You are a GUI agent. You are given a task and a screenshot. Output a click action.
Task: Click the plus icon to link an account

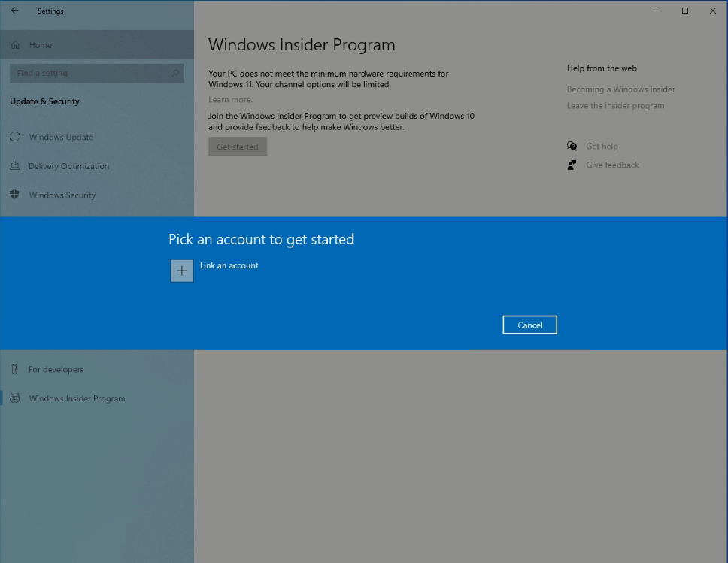pos(181,271)
